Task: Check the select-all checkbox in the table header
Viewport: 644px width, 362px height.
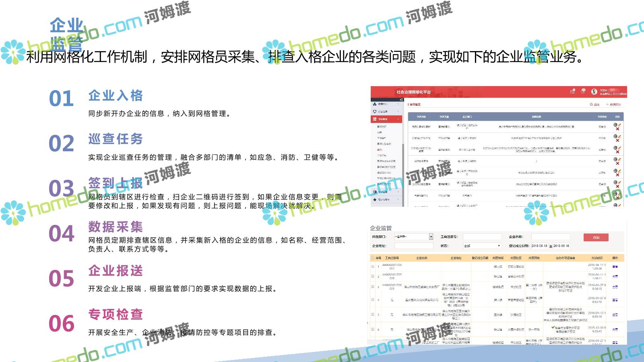Action: 373,258
